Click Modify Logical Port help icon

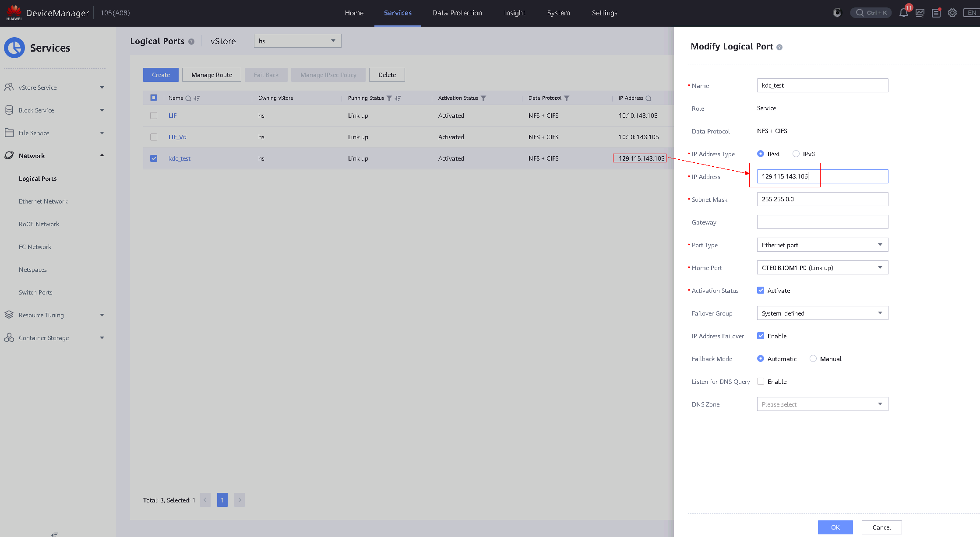[779, 47]
